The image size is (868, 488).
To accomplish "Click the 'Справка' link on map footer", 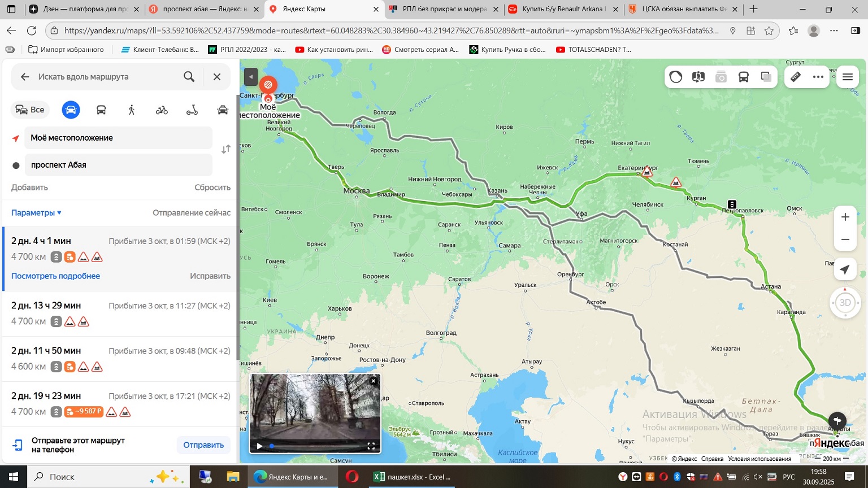I will click(x=712, y=459).
